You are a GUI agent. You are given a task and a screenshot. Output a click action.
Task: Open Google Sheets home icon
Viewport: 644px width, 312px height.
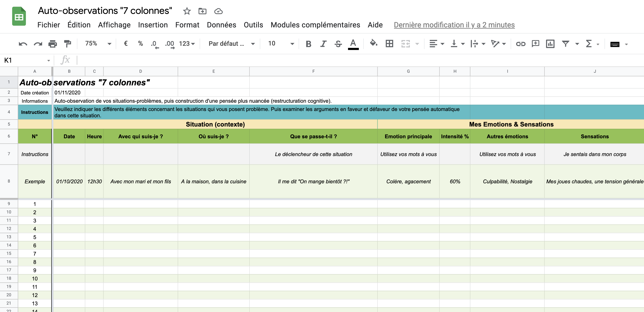19,16
